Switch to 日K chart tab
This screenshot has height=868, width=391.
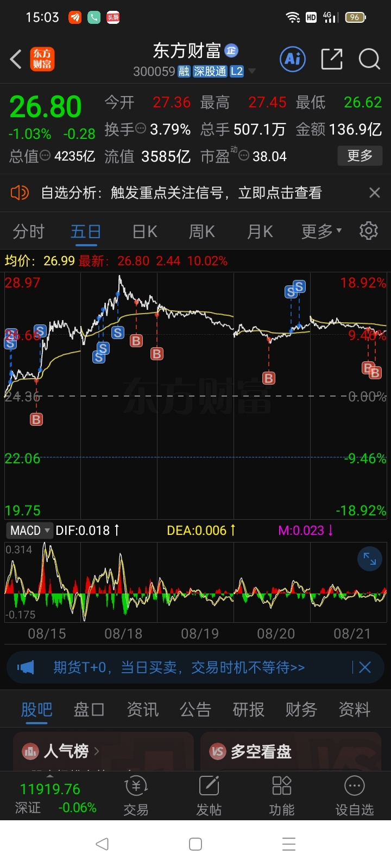(x=144, y=232)
